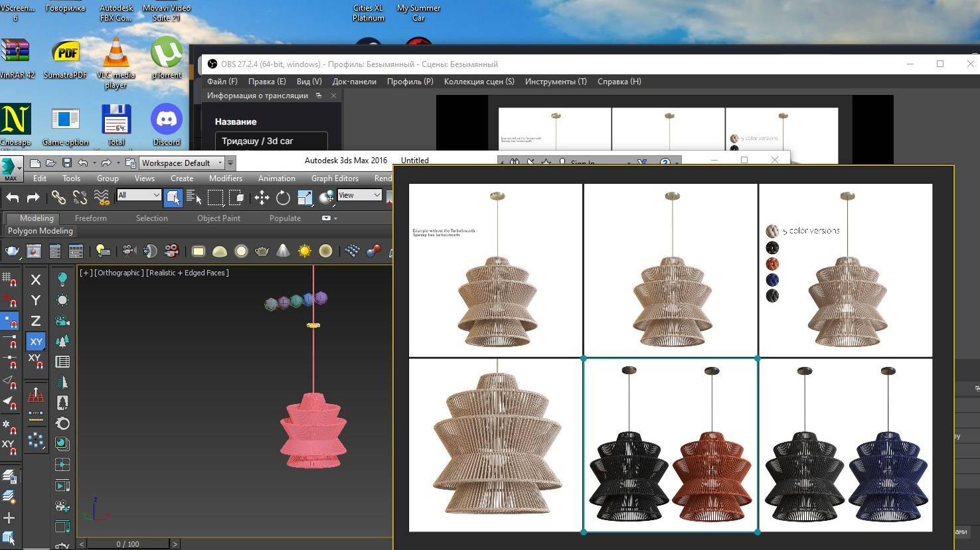This screenshot has height=550, width=980.
Task: Click the New Scene icon in 3ds Max
Action: [35, 163]
